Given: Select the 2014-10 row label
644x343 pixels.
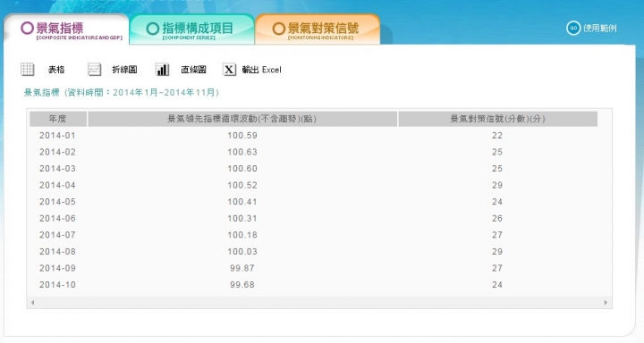Looking at the screenshot, I should click(57, 285).
